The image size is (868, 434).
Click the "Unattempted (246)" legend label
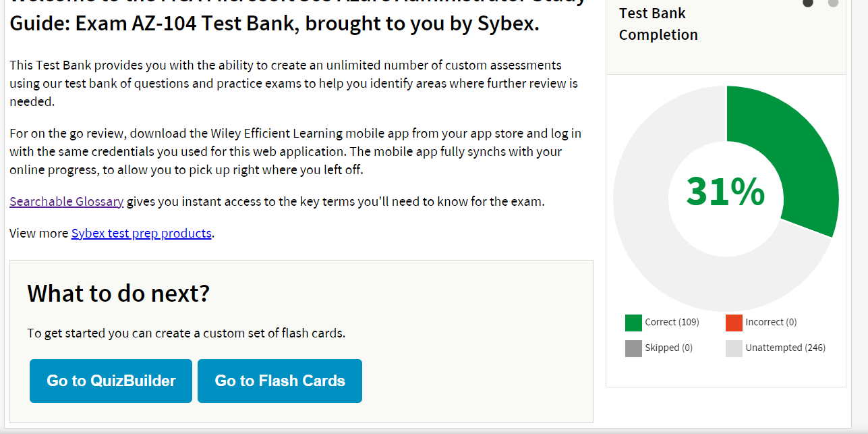coord(785,348)
